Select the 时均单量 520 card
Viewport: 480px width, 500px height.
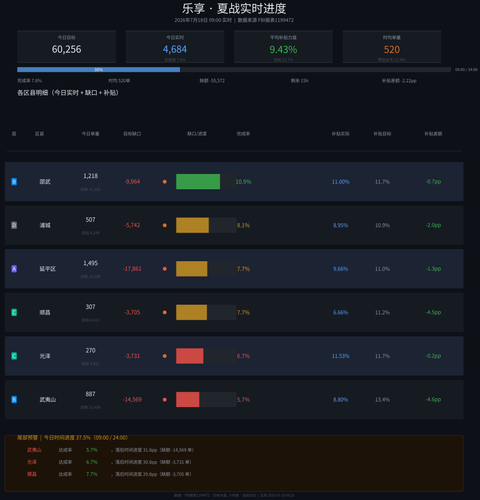(392, 46)
